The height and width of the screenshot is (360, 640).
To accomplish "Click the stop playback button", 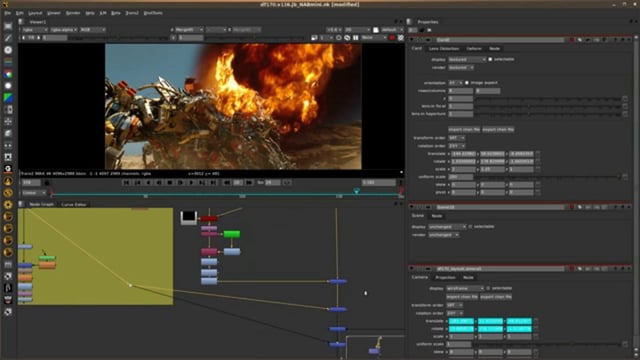I will (170, 182).
